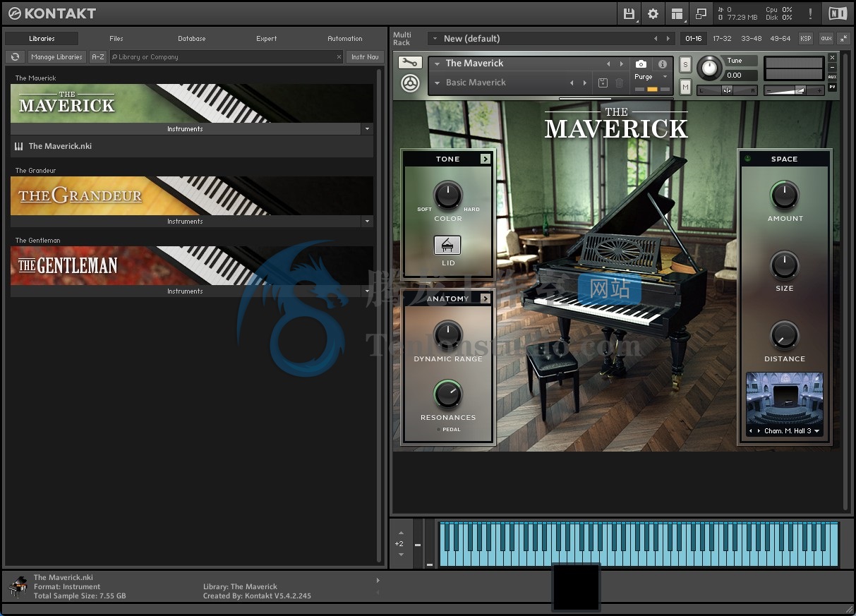The image size is (856, 616).
Task: Remove The Maverick instrument with X
Action: pyautogui.click(x=833, y=58)
